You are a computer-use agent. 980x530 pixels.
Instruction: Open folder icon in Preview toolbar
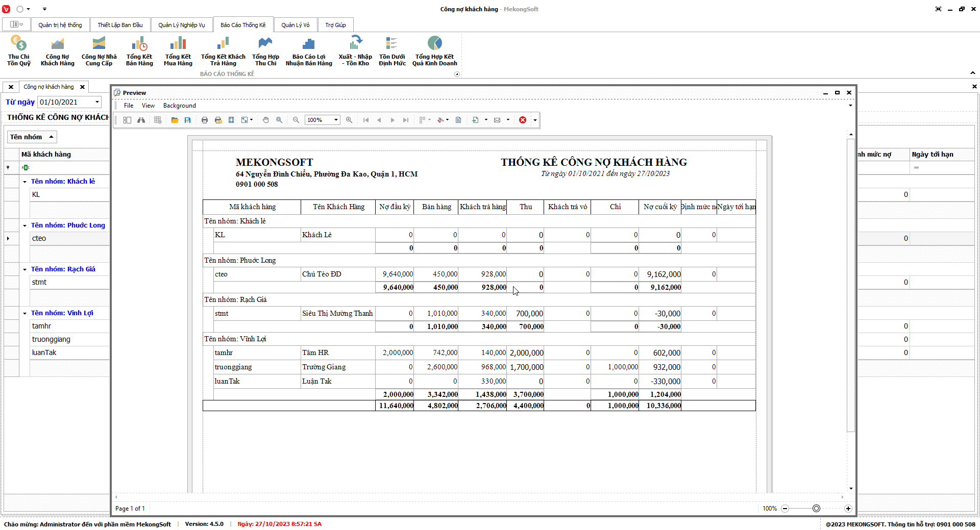[x=175, y=120]
